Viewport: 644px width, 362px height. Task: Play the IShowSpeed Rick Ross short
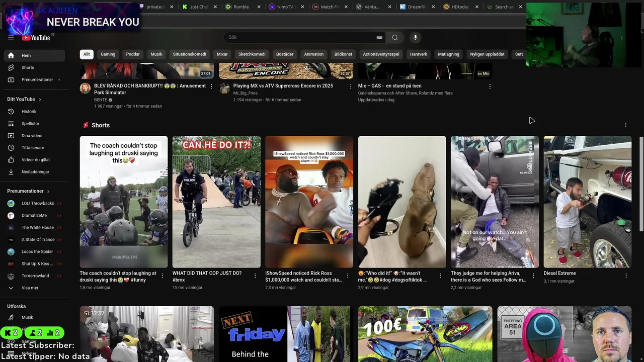(x=309, y=202)
